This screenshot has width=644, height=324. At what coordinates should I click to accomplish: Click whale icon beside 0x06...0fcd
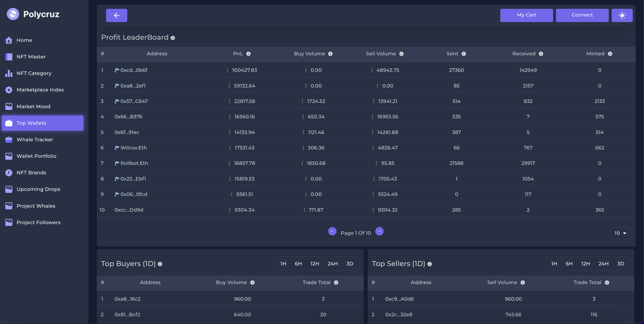(117, 194)
